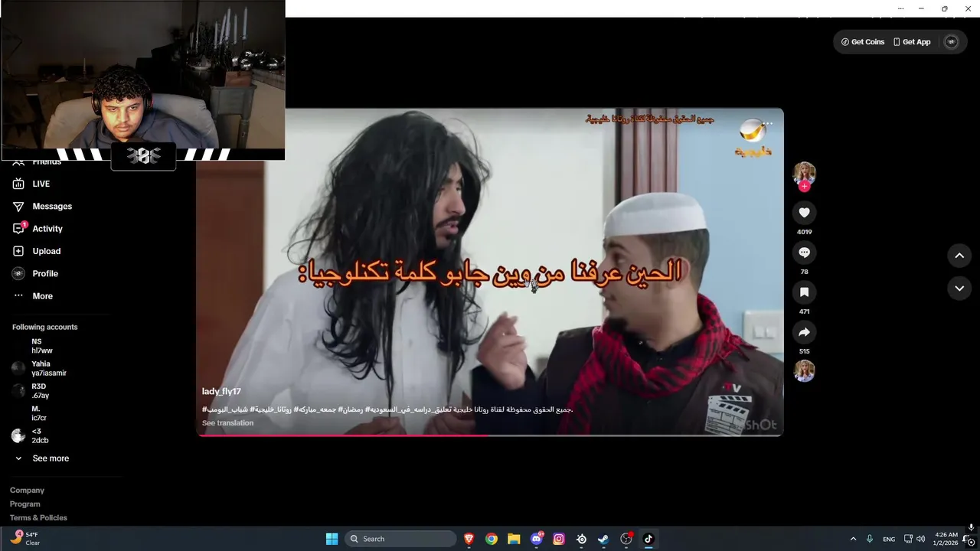980x551 pixels.
Task: Expand See more following accounts
Action: coord(51,458)
